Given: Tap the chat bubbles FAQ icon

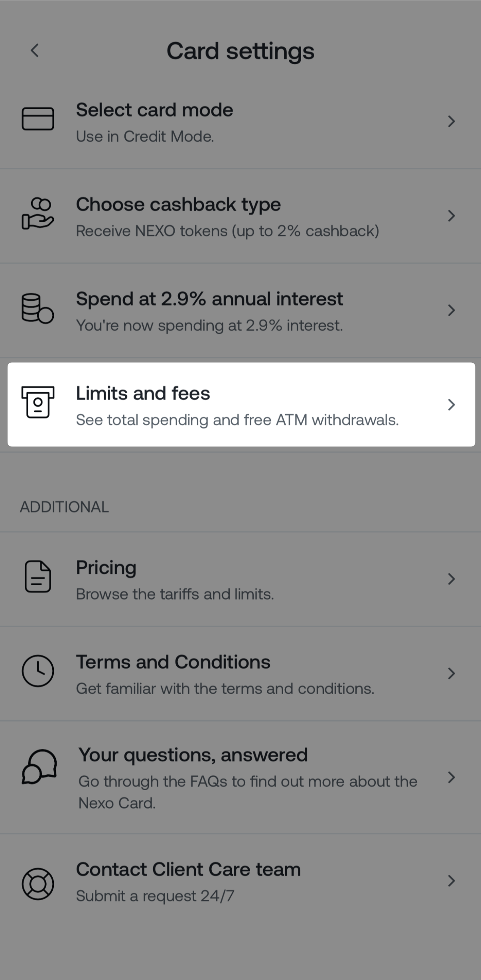Looking at the screenshot, I should click(x=39, y=767).
